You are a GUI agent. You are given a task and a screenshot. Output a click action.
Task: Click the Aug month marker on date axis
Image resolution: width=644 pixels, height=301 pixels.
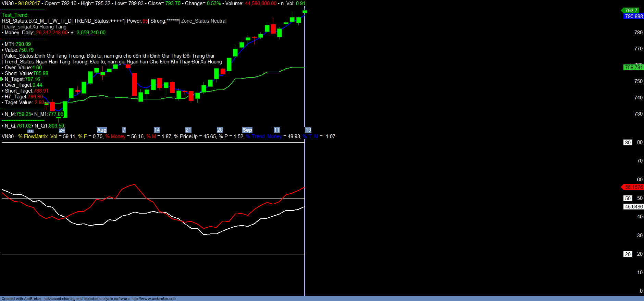click(x=102, y=130)
